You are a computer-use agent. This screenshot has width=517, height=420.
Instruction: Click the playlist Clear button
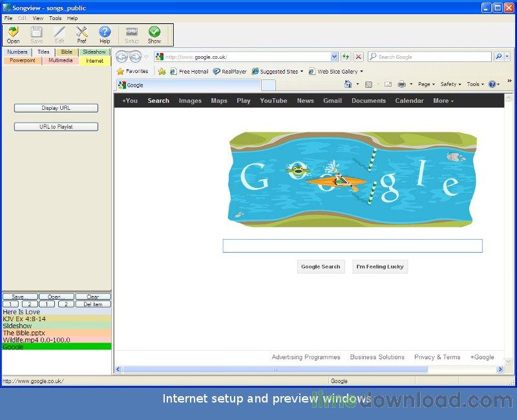tap(93, 297)
